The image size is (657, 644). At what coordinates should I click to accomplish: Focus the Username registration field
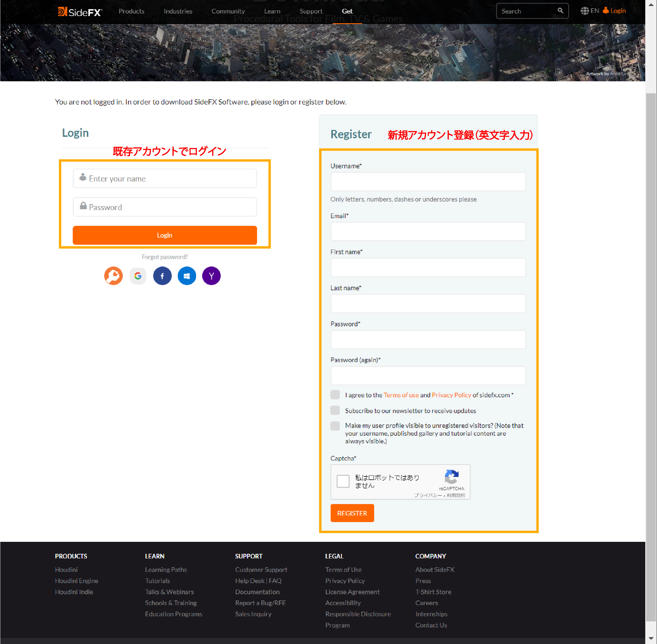pyautogui.click(x=428, y=182)
